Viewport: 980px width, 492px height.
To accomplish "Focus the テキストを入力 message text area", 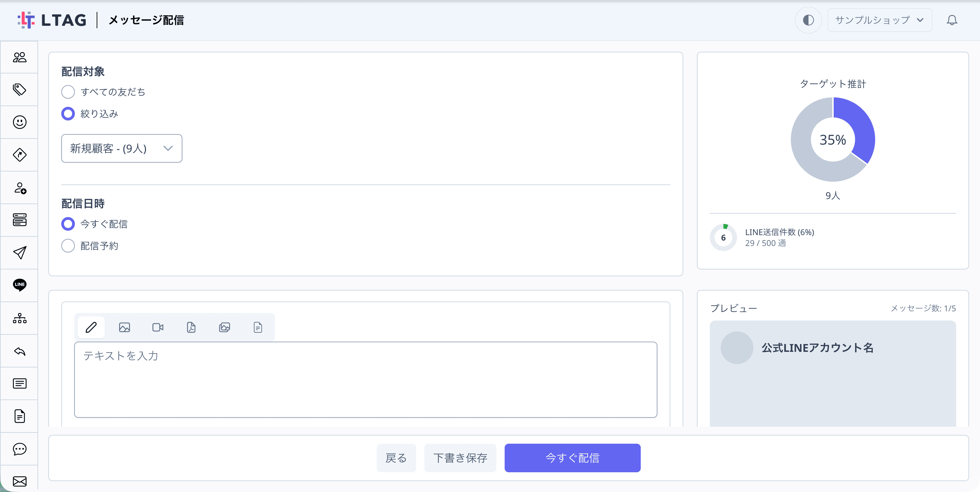I will (365, 380).
